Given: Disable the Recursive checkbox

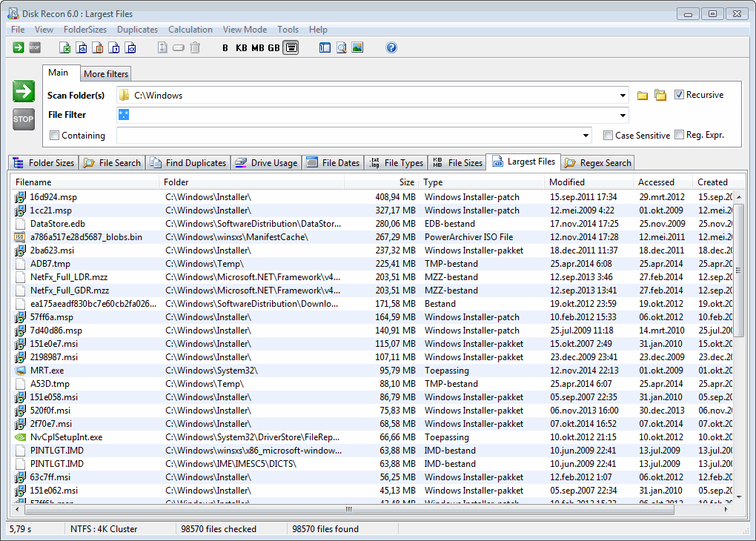Looking at the screenshot, I should point(679,95).
